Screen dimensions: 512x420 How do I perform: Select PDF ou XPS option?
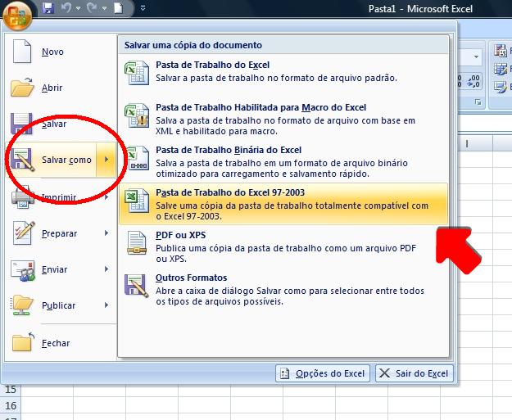pos(283,246)
